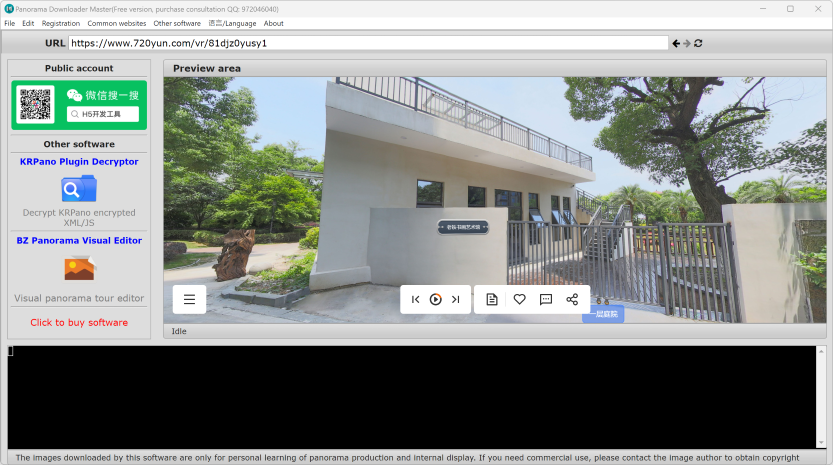
Task: Click the share icon in the preview
Action: point(572,299)
